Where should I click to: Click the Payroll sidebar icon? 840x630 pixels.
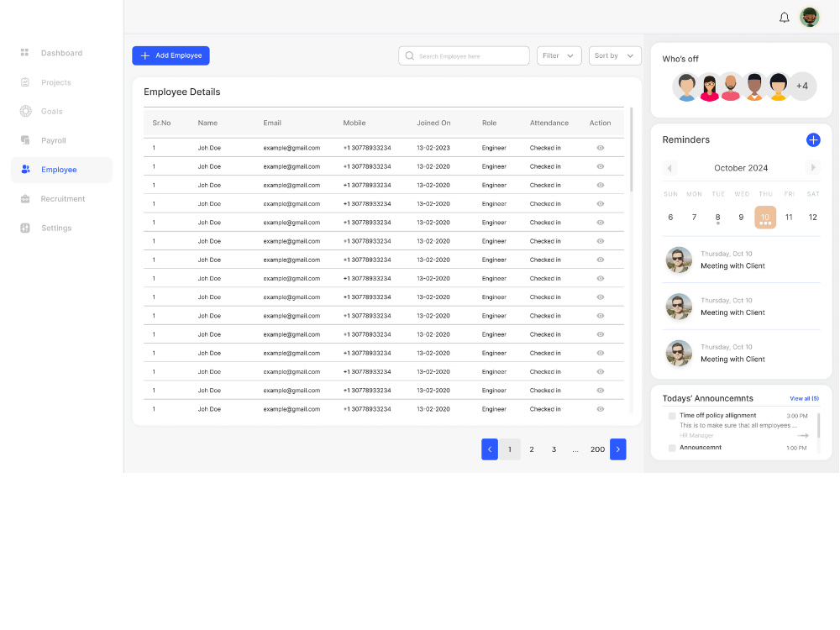click(25, 139)
